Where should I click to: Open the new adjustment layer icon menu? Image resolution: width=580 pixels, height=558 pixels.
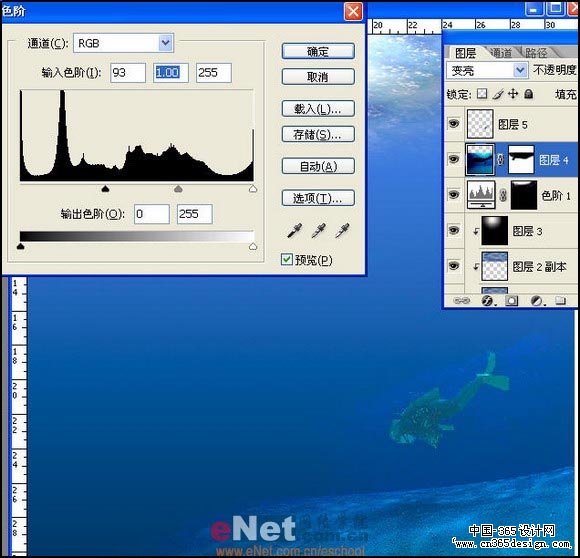537,301
